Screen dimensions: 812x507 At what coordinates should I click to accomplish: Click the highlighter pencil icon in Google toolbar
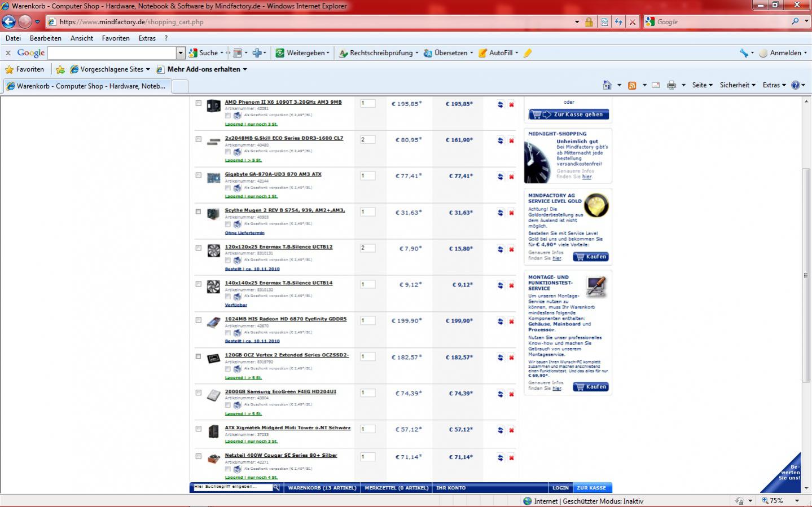click(x=528, y=53)
